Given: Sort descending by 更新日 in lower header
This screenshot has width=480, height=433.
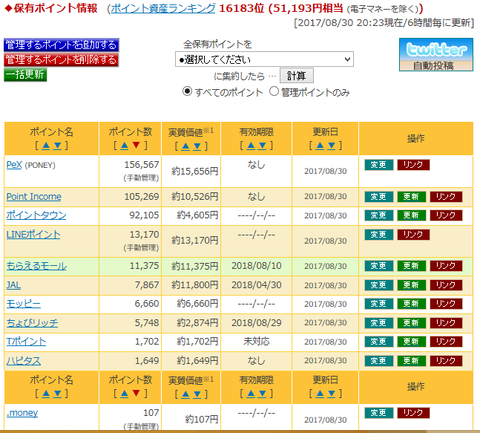Looking at the screenshot, I should [331, 394].
